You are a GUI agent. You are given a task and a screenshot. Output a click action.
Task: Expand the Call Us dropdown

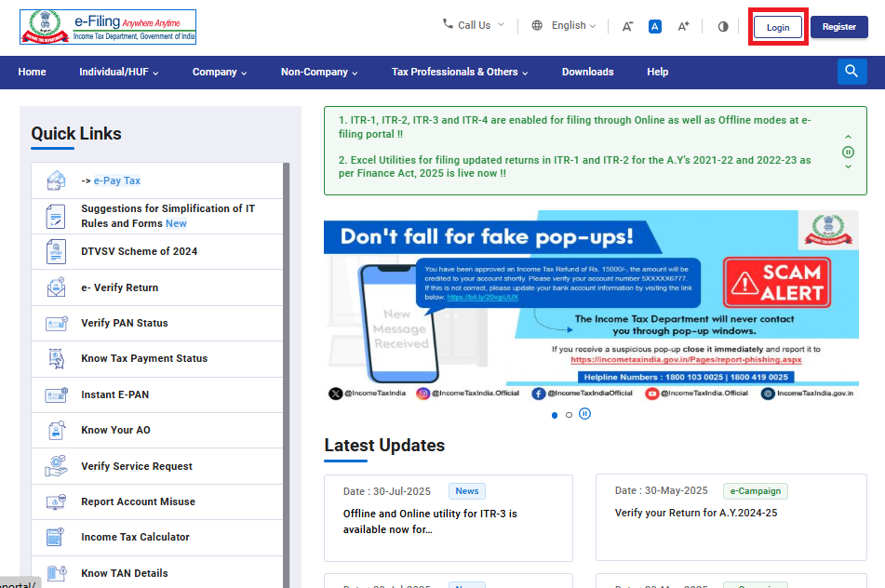click(474, 25)
